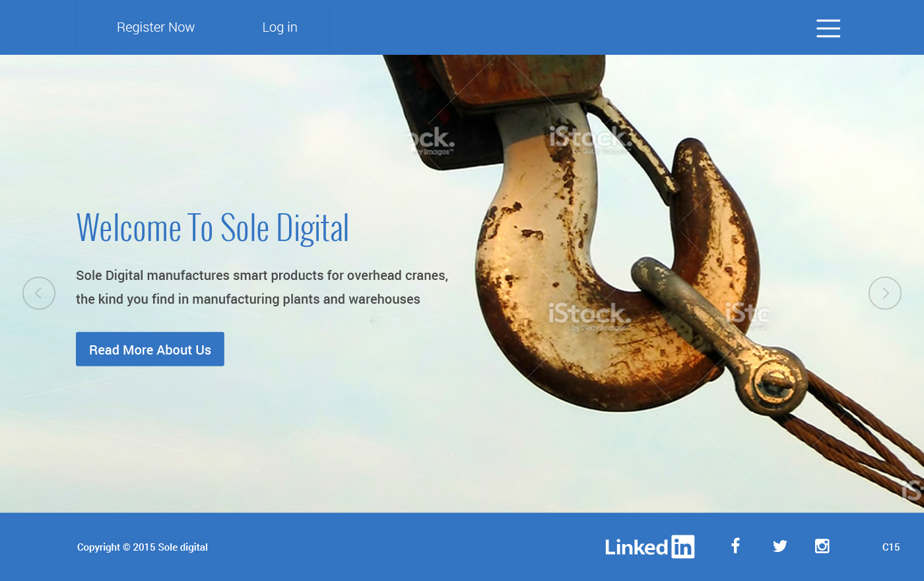This screenshot has width=924, height=581.
Task: Click the shackle pin eyelet on hook
Action: click(x=772, y=381)
